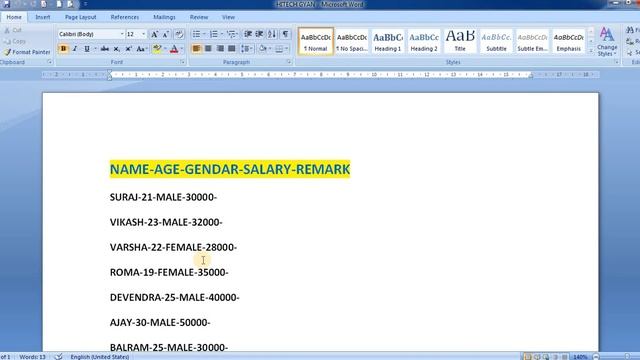This screenshot has height=360, width=640.
Task: Apply the Heading 2 style
Action: (424, 41)
